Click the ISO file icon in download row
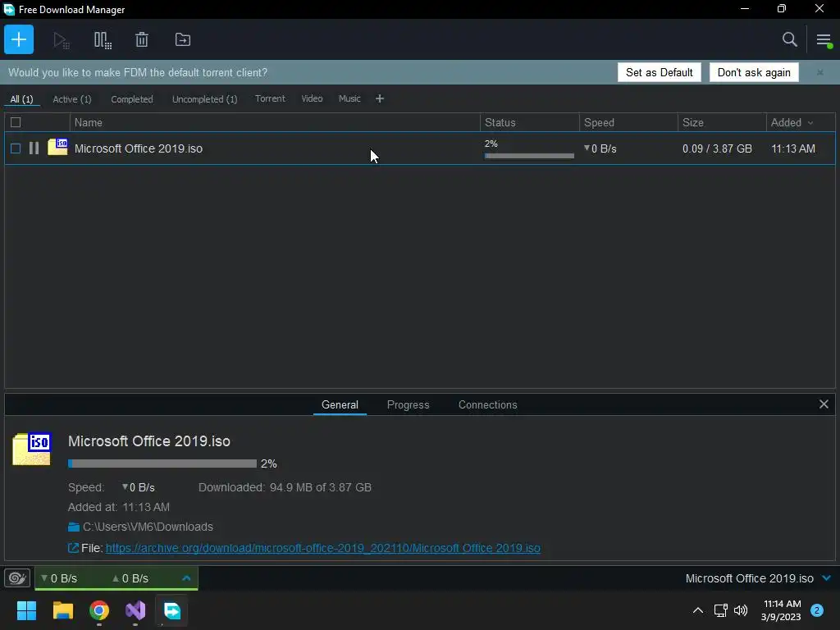 pyautogui.click(x=57, y=147)
